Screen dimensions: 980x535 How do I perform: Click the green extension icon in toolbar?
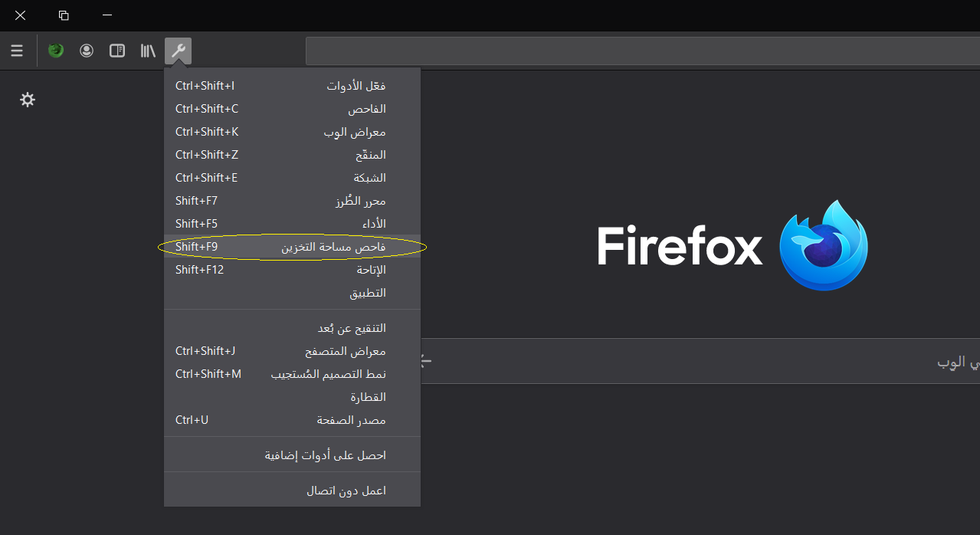click(56, 51)
